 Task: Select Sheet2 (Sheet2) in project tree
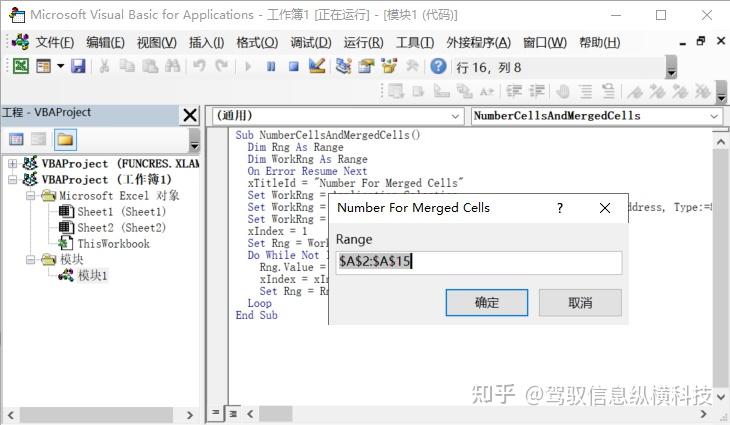(x=122, y=228)
